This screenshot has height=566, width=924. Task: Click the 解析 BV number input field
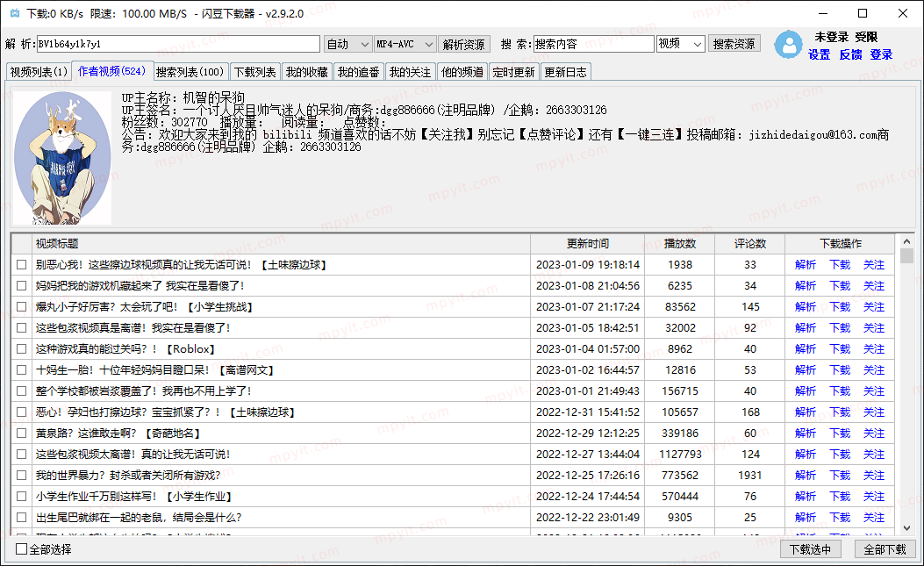point(178,44)
